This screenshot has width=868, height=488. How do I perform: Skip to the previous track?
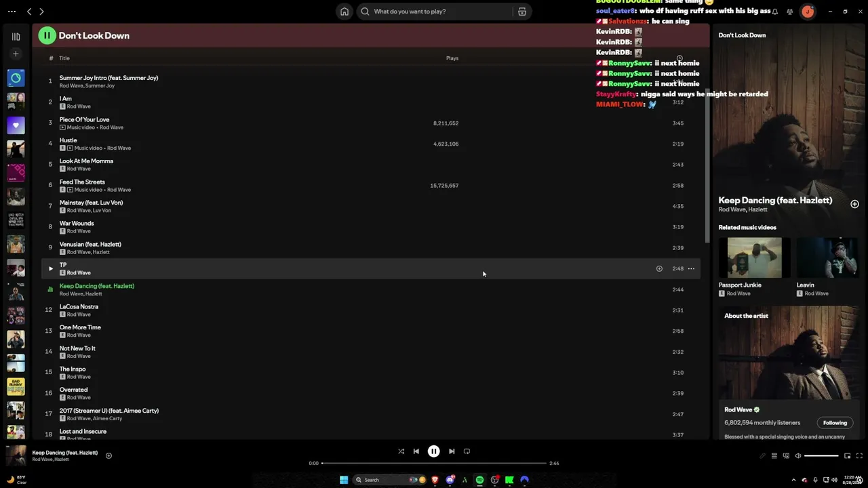coord(416,451)
